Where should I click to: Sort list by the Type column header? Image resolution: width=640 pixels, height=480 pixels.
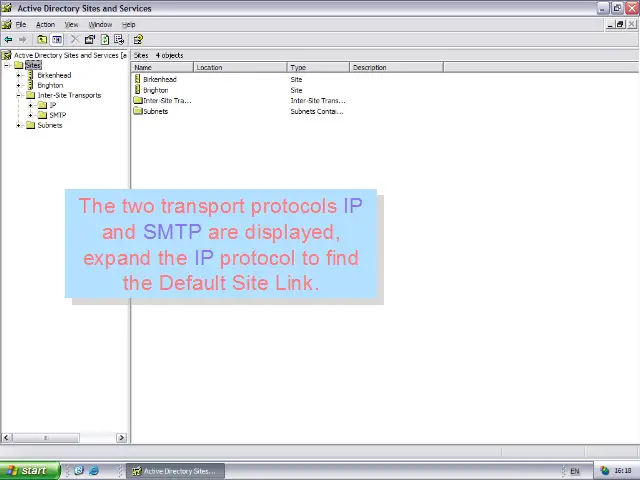(x=318, y=67)
